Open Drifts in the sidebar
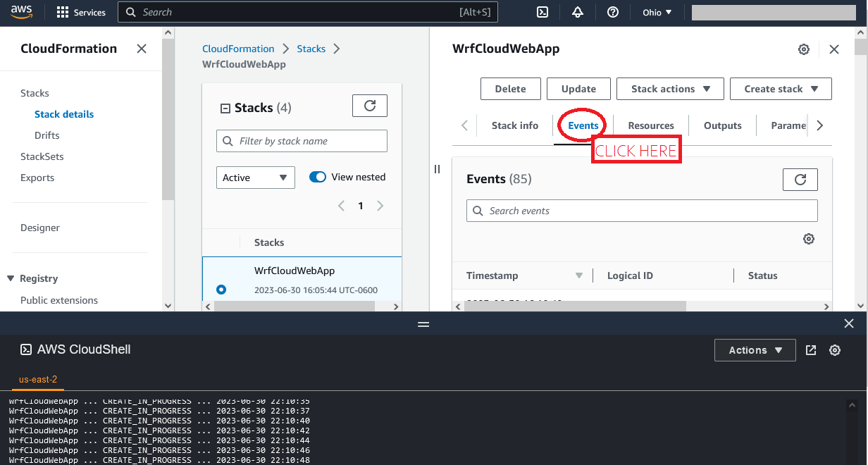Image resolution: width=868 pixels, height=465 pixels. [47, 135]
